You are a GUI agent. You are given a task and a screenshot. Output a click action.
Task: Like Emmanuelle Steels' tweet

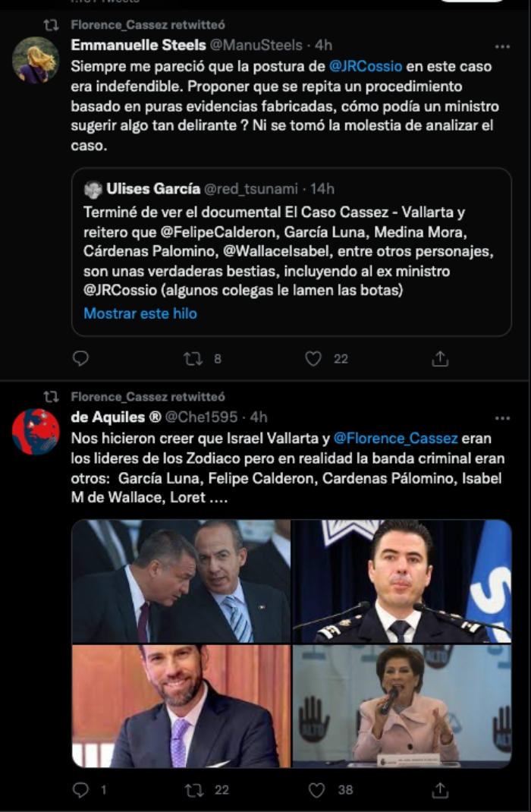(x=313, y=359)
